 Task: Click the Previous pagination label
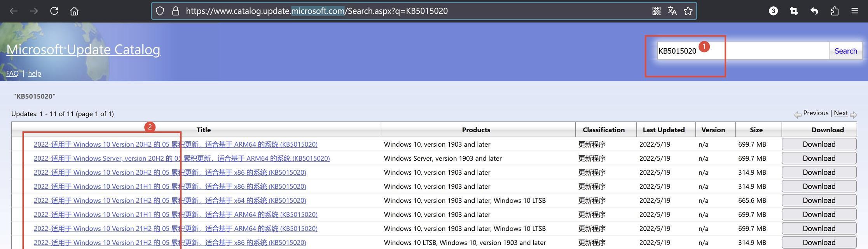[816, 113]
